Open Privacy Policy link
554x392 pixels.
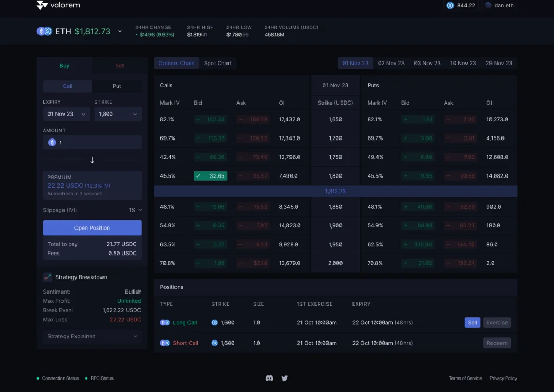[x=503, y=378]
